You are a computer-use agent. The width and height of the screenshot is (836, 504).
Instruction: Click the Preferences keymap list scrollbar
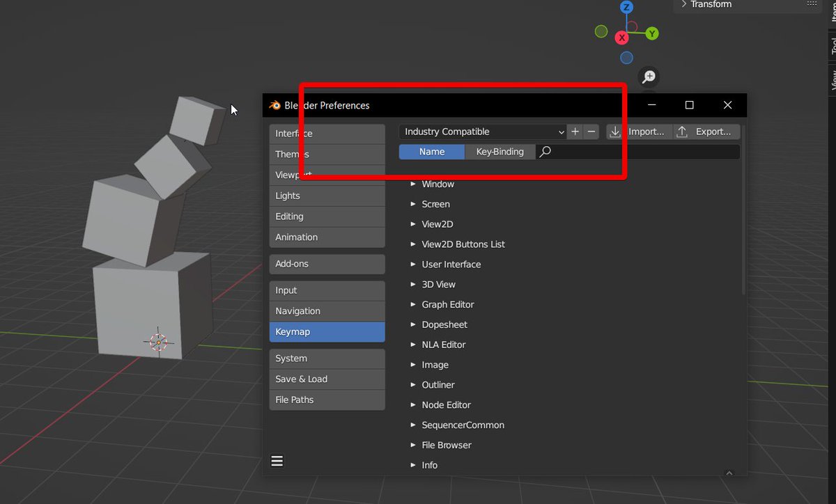[x=743, y=209]
